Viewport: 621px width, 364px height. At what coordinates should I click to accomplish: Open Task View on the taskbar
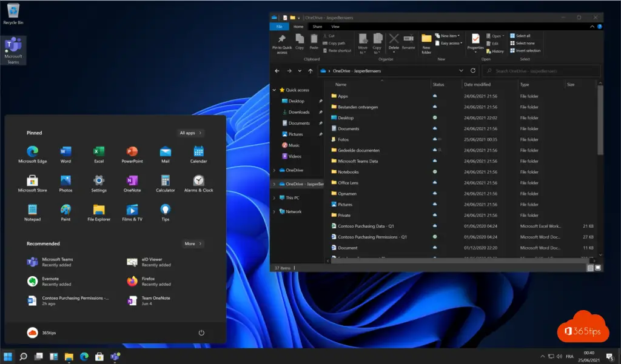pyautogui.click(x=38, y=357)
